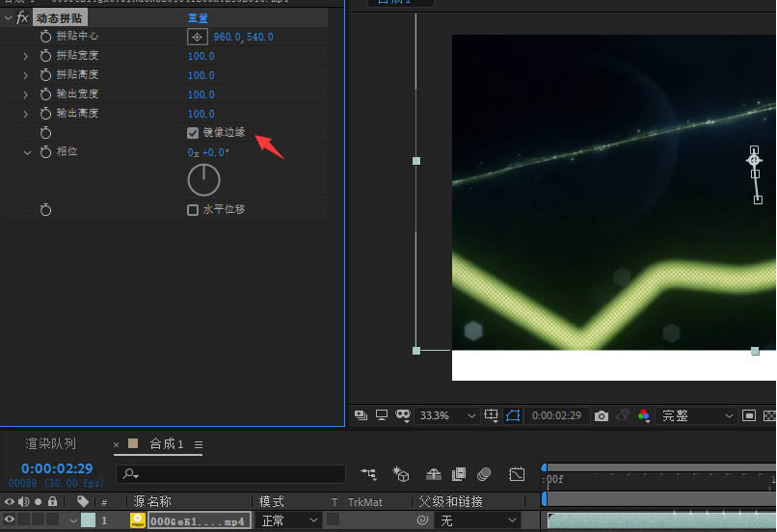Hide layer 1 using the eye toggle
Screen dimensions: 777x532
10,520
